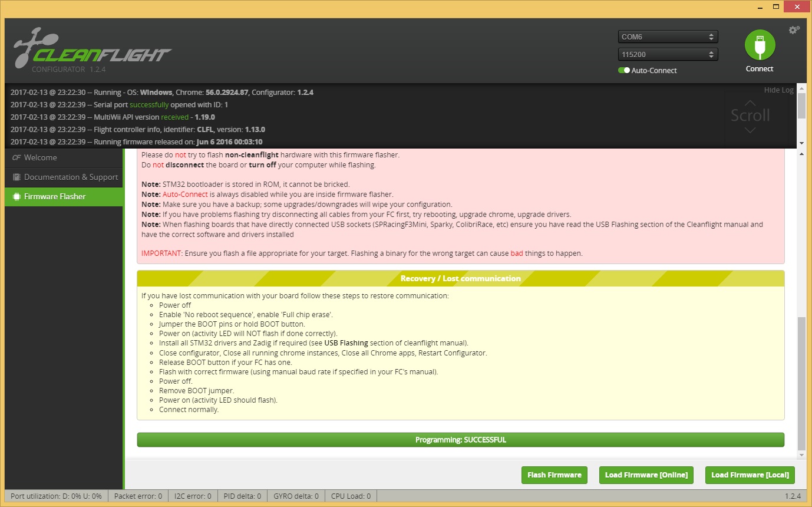812x507 pixels.
Task: Click the content area vertical scrollbar thumb
Action: (x=801, y=384)
